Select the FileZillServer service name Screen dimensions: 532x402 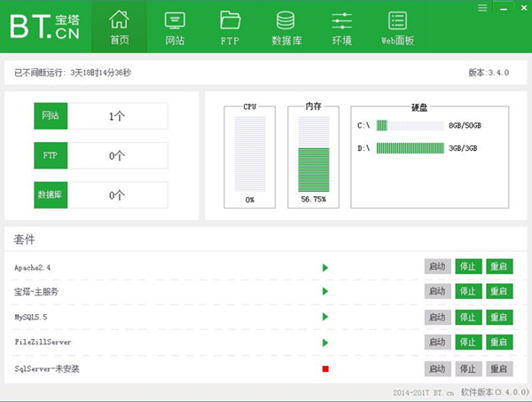[43, 343]
